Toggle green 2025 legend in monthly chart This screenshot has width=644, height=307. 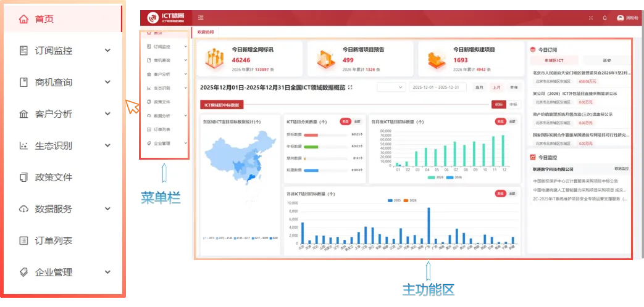coord(435,178)
